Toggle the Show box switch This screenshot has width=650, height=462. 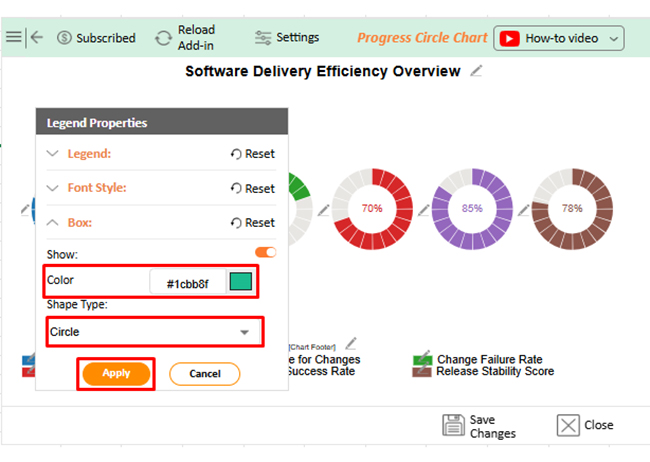pos(265,253)
